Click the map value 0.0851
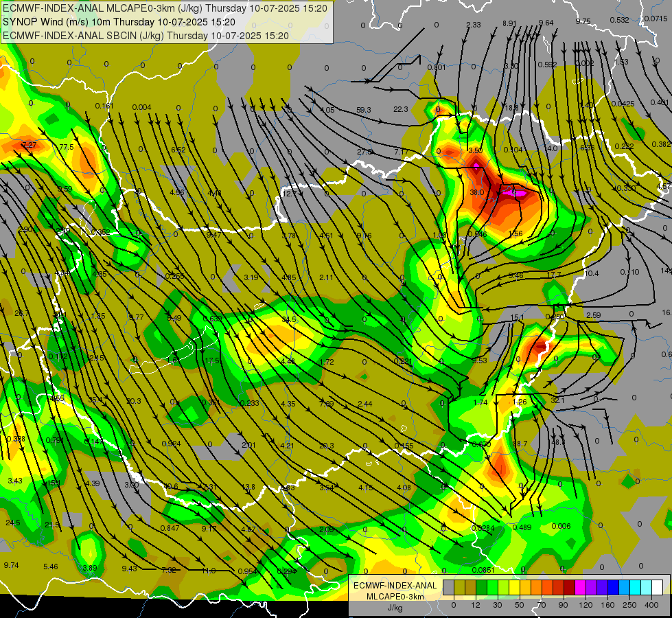Image resolution: width=672 pixels, height=618 pixels. click(483, 570)
